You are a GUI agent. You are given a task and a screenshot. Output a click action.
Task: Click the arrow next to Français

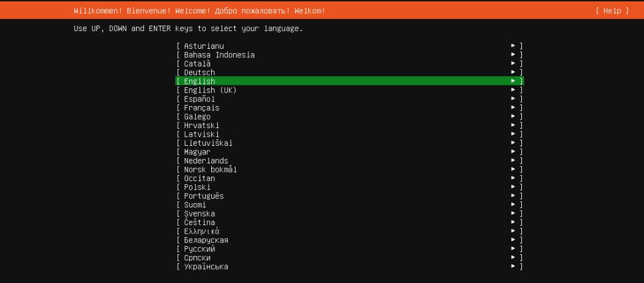click(513, 108)
